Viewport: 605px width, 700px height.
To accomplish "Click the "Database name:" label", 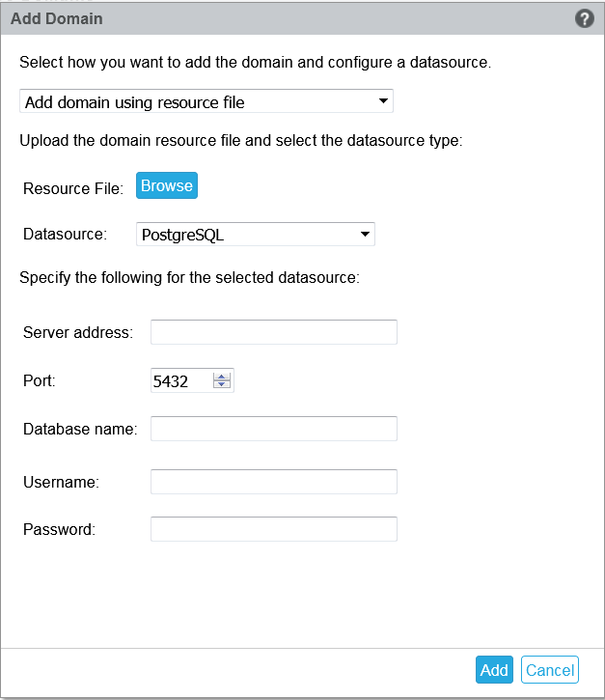I will [80, 429].
